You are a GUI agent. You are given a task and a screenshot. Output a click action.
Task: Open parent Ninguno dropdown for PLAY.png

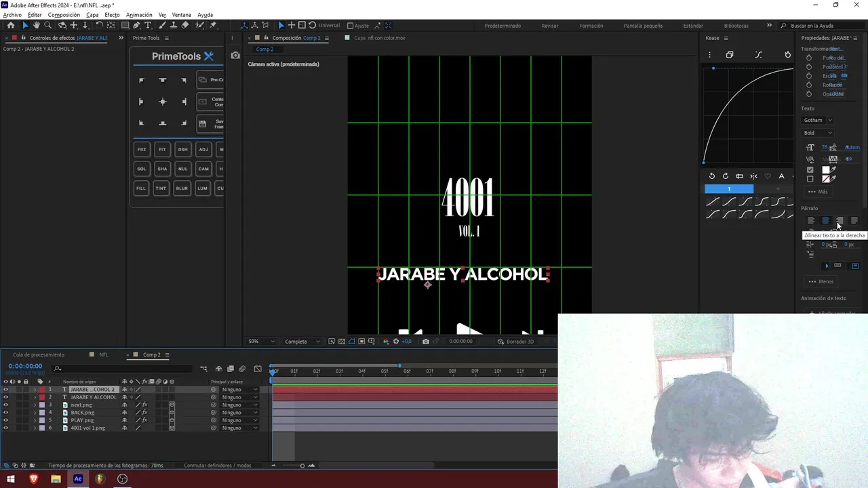click(x=239, y=420)
